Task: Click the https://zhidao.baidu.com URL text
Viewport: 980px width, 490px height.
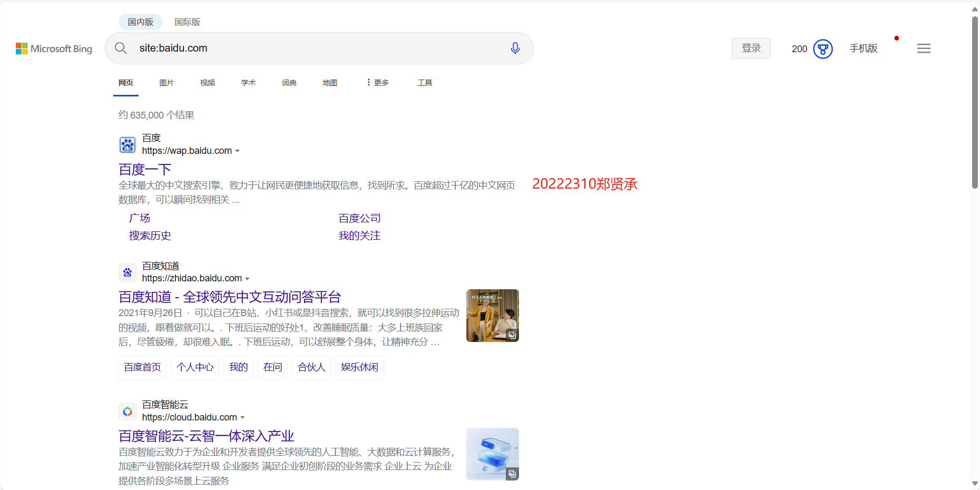Action: click(192, 278)
